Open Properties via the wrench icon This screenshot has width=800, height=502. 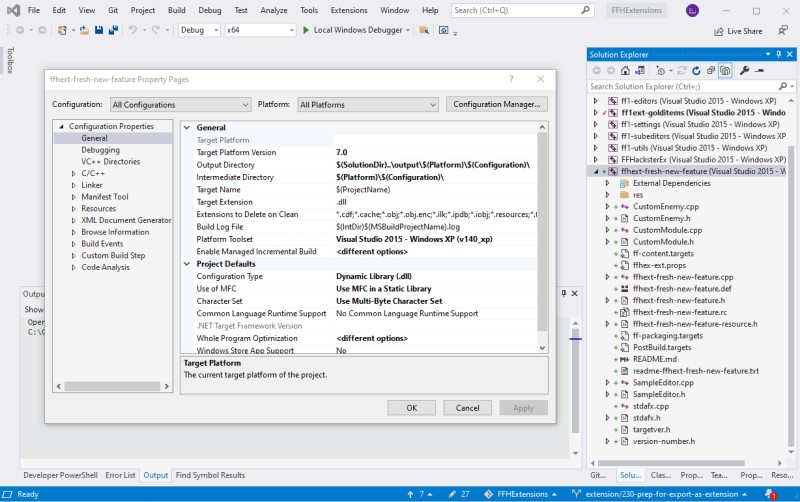coord(744,70)
